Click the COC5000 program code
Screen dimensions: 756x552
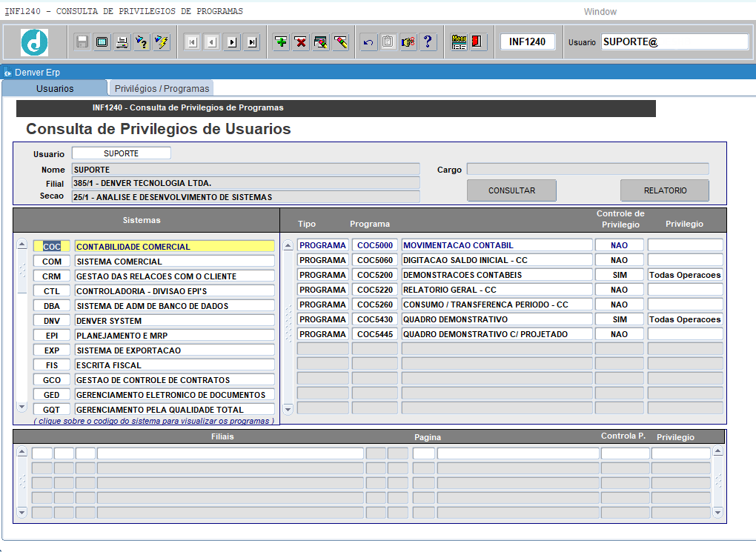coord(374,245)
